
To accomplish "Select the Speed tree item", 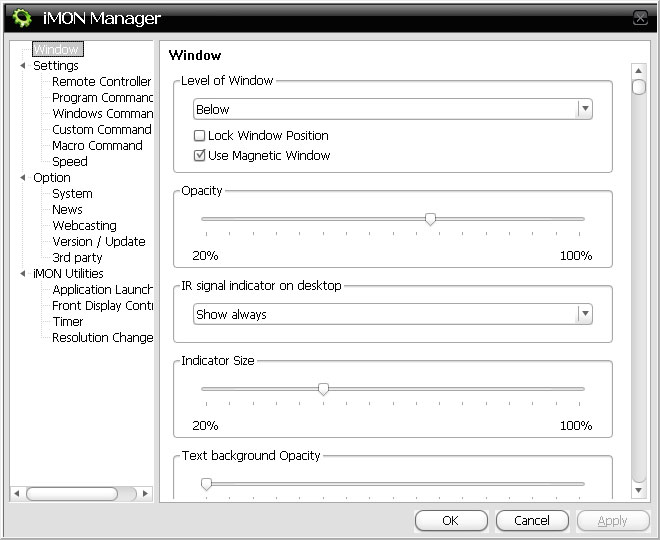I will pos(70,162).
